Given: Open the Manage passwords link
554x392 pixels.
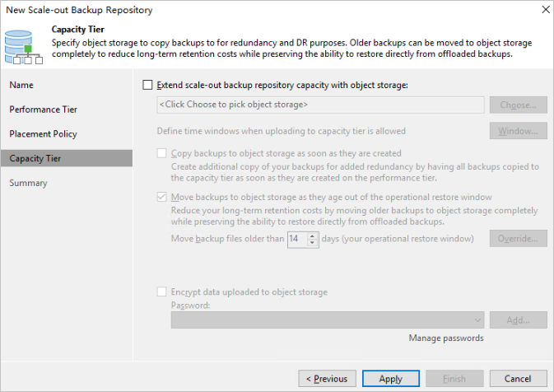Looking at the screenshot, I should click(446, 338).
